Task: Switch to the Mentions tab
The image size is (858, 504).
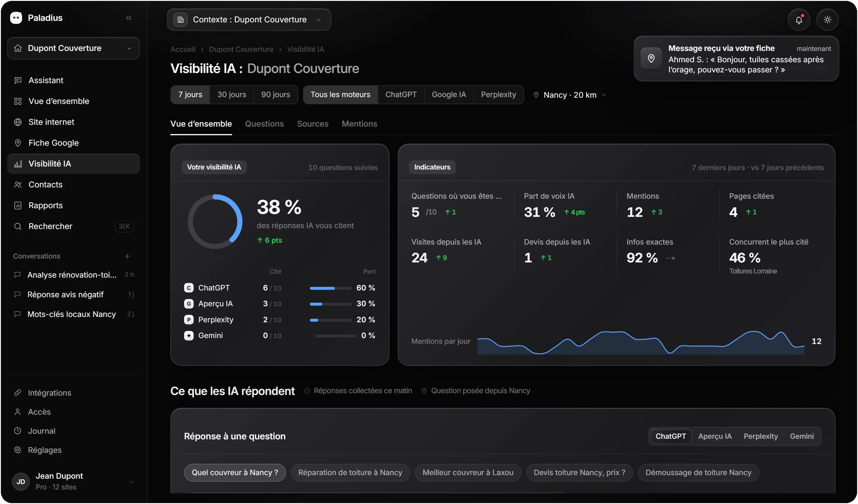Action: tap(360, 124)
